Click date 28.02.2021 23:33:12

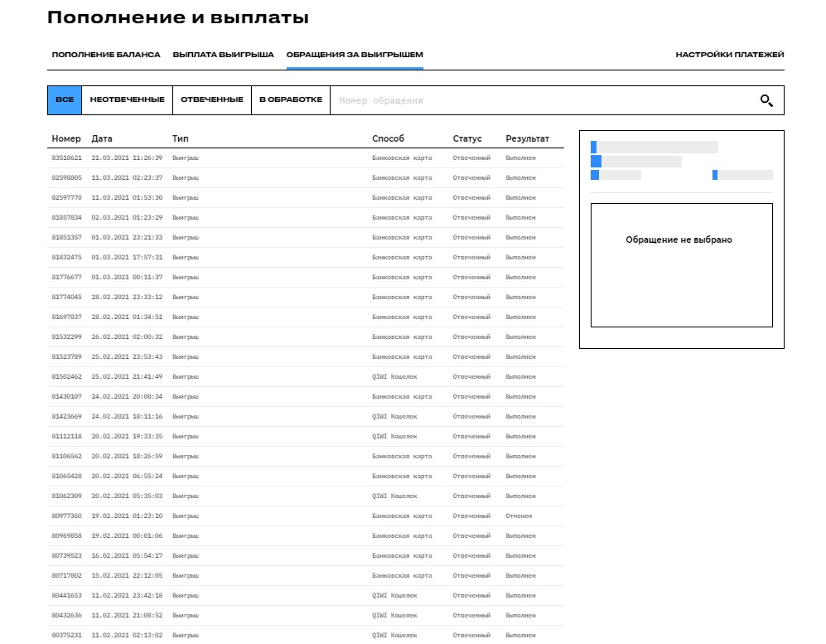(127, 298)
